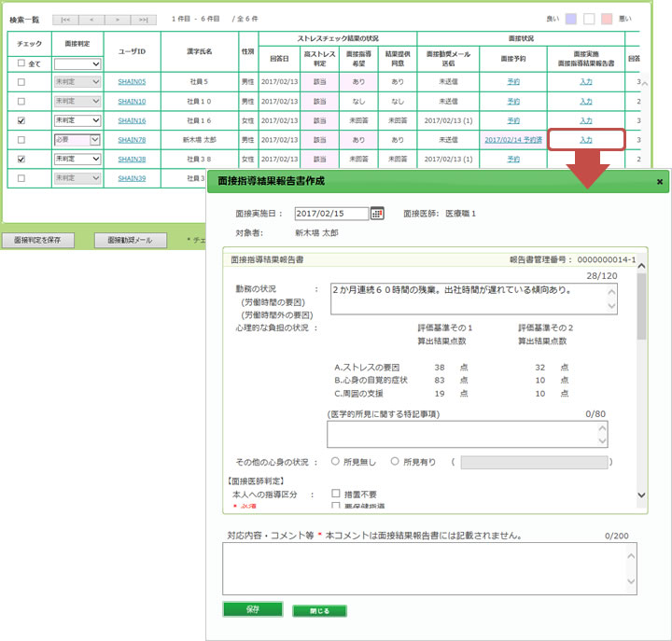Uncheck the row for SHAIN16

pyautogui.click(x=21, y=120)
